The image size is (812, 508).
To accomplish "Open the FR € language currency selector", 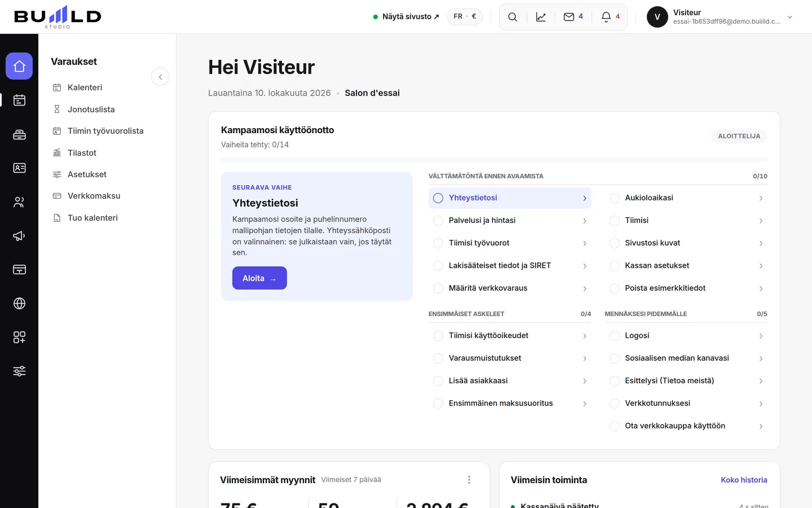I will (x=465, y=16).
